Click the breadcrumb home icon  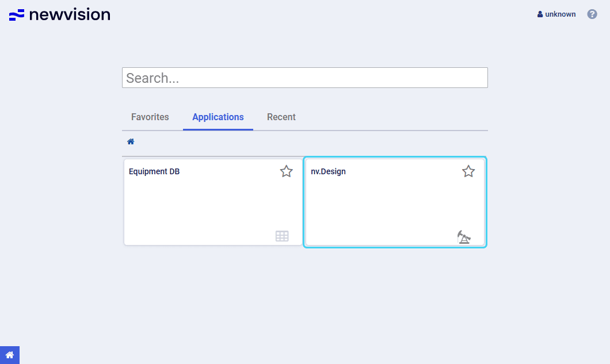coord(131,141)
